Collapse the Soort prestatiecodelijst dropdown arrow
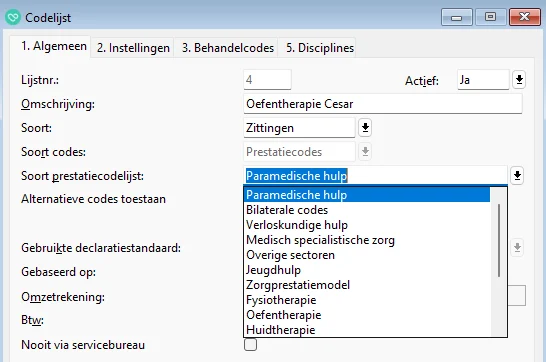The image size is (546, 362). tap(517, 175)
